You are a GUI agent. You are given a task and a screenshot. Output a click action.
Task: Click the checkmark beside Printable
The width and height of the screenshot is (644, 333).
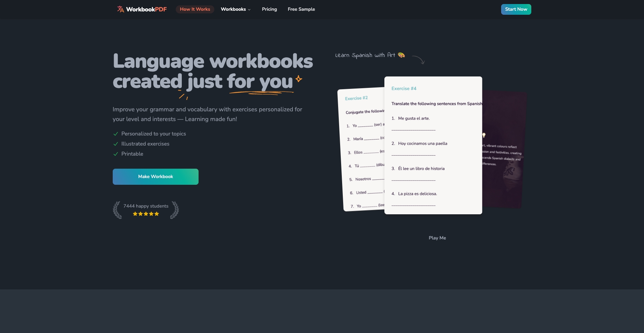pyautogui.click(x=116, y=154)
